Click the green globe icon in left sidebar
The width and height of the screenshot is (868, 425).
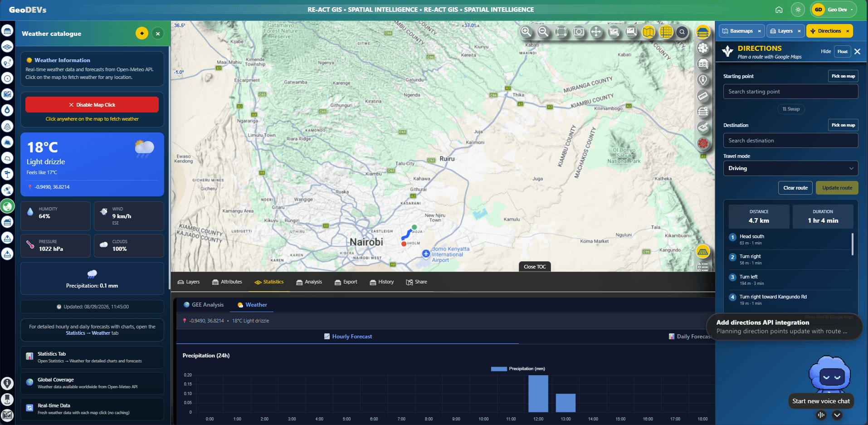click(7, 206)
